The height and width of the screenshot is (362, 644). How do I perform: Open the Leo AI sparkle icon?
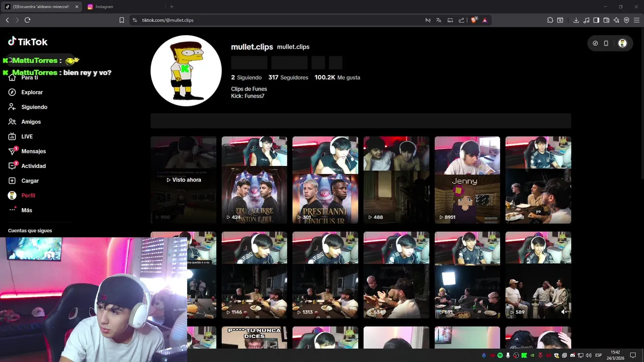pos(616,20)
